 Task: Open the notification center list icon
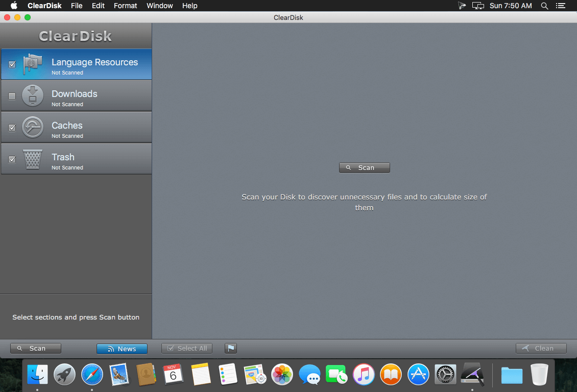(x=562, y=6)
